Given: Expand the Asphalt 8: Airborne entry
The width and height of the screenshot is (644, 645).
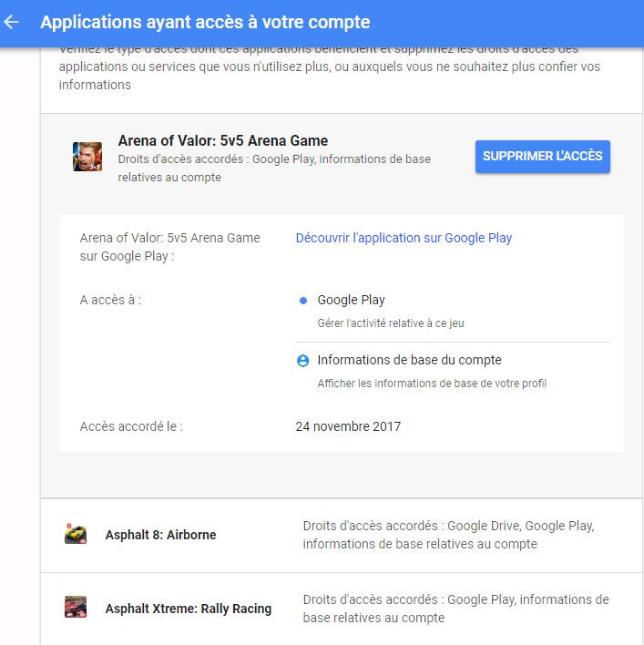Looking at the screenshot, I should pyautogui.click(x=160, y=535).
